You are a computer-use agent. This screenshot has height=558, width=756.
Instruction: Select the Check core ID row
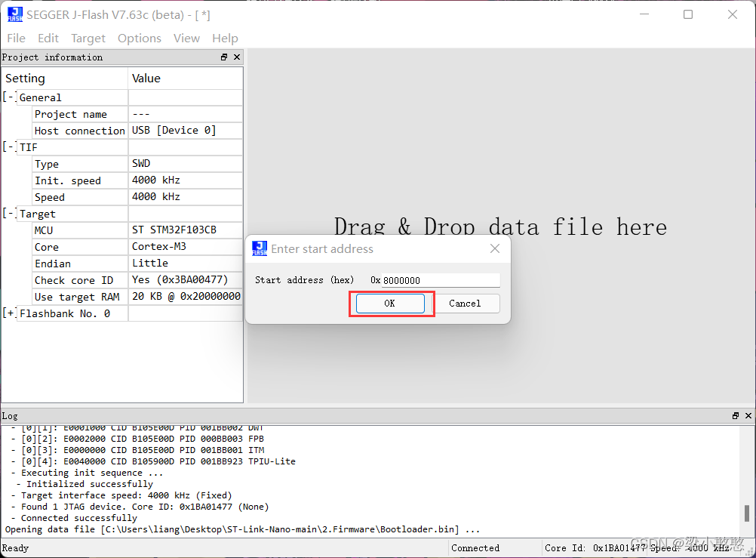click(x=137, y=280)
